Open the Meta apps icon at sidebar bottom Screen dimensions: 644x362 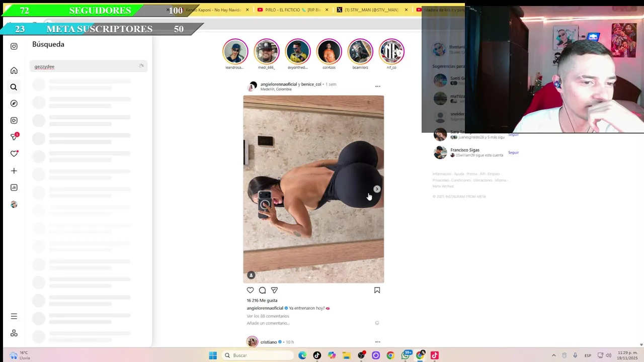[14, 333]
